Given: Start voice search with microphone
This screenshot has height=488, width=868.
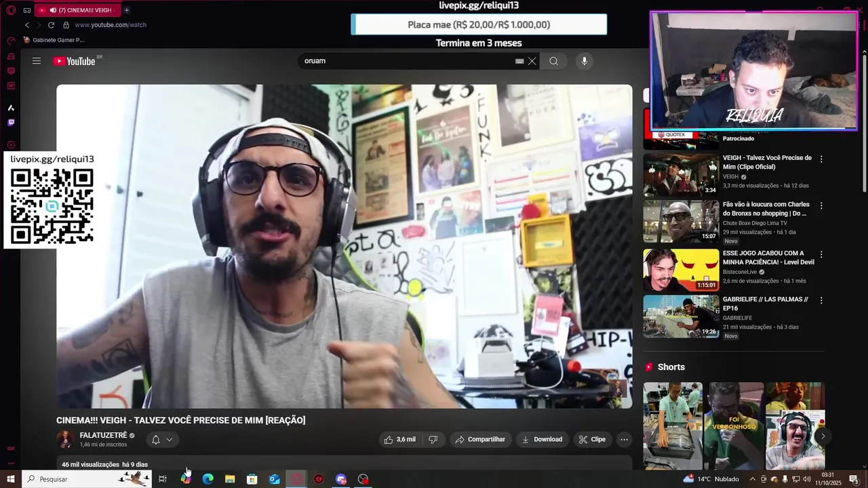Looking at the screenshot, I should point(585,61).
